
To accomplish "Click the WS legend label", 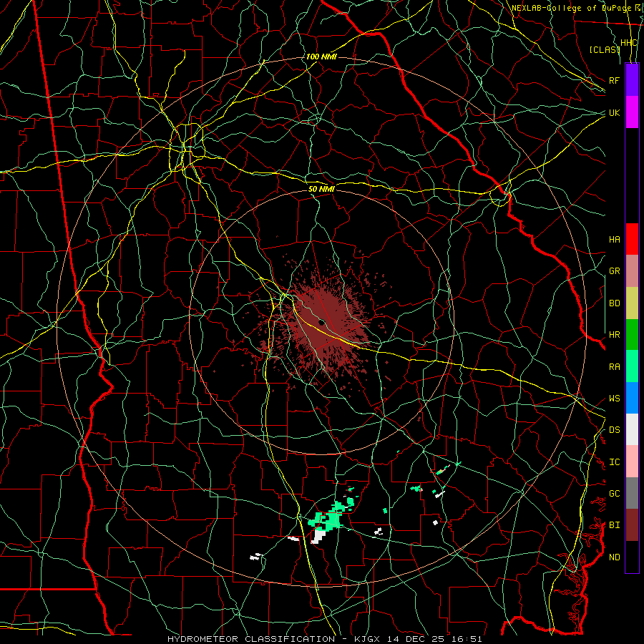I will click(614, 398).
